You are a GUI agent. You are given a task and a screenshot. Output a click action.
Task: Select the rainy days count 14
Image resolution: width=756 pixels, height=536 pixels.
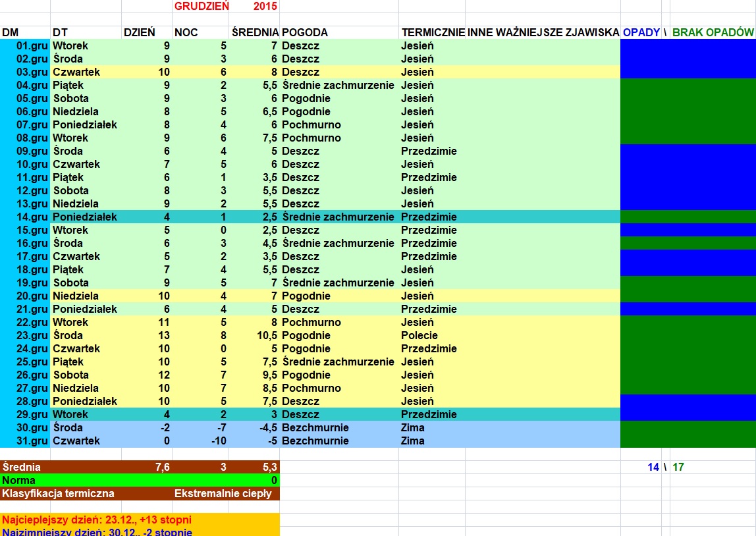653,467
